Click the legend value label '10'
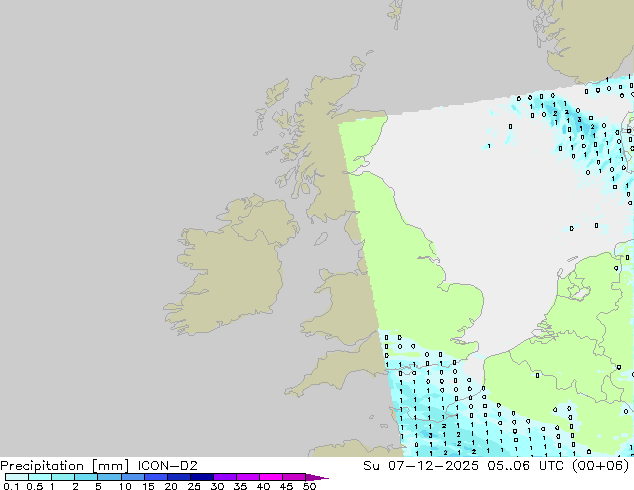Screen dimensions: 634x490 click(125, 486)
